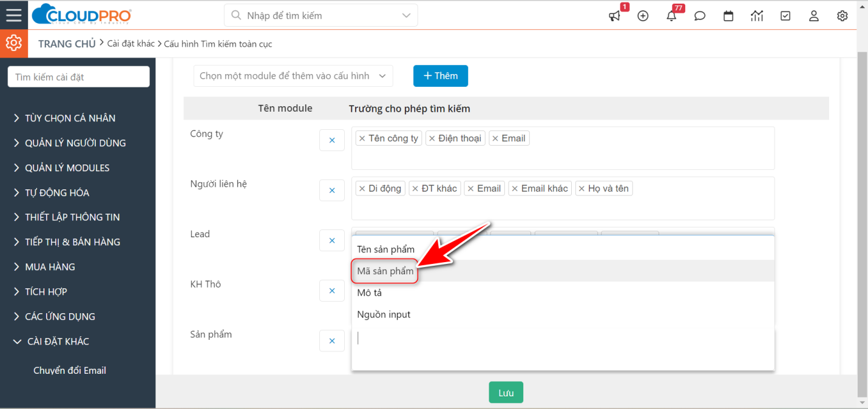Expand QUẢN LÝ NGƯỜI DÙNG section
Image resolution: width=868 pixels, height=409 pixels.
click(x=70, y=143)
